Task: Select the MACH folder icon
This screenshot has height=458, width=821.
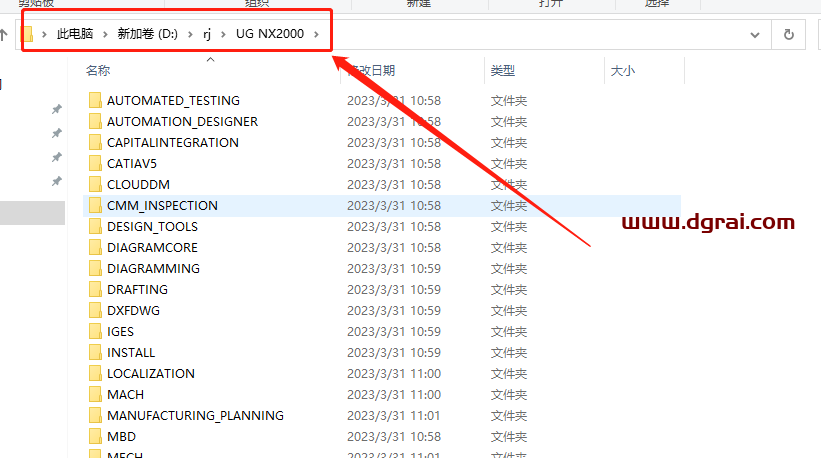Action: [95, 394]
